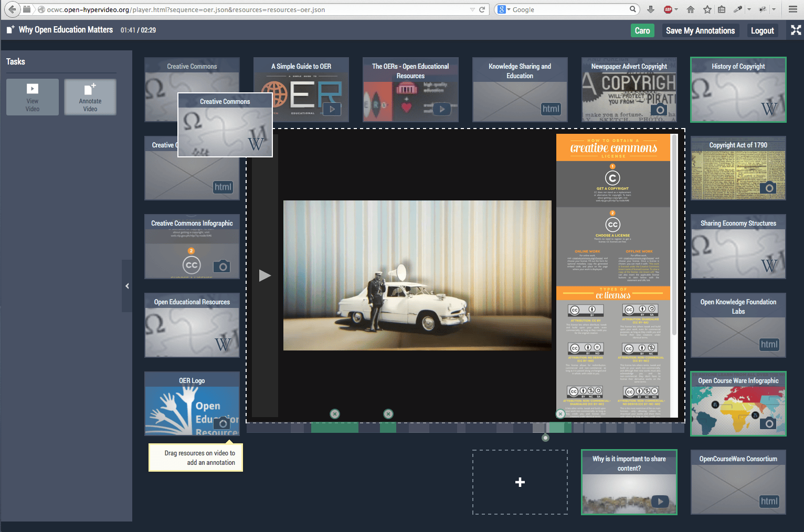804x532 pixels.
Task: Remove the infographic annotation with its x icon
Action: [x=560, y=414]
